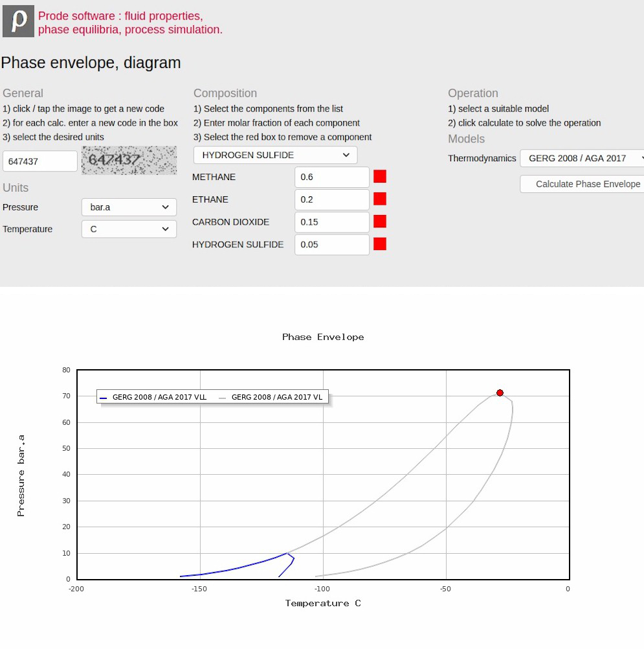Open the Temperature units dropdown
This screenshot has height=649, width=644.
click(x=129, y=229)
